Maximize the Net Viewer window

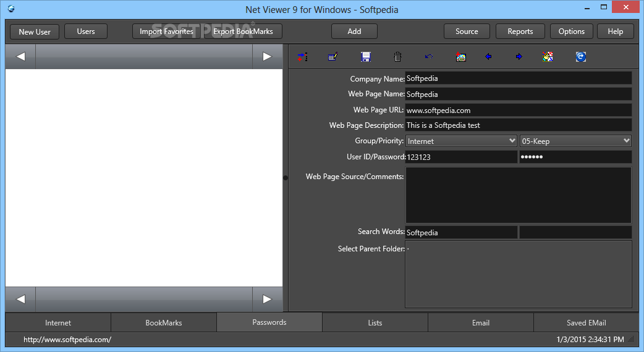pos(604,7)
